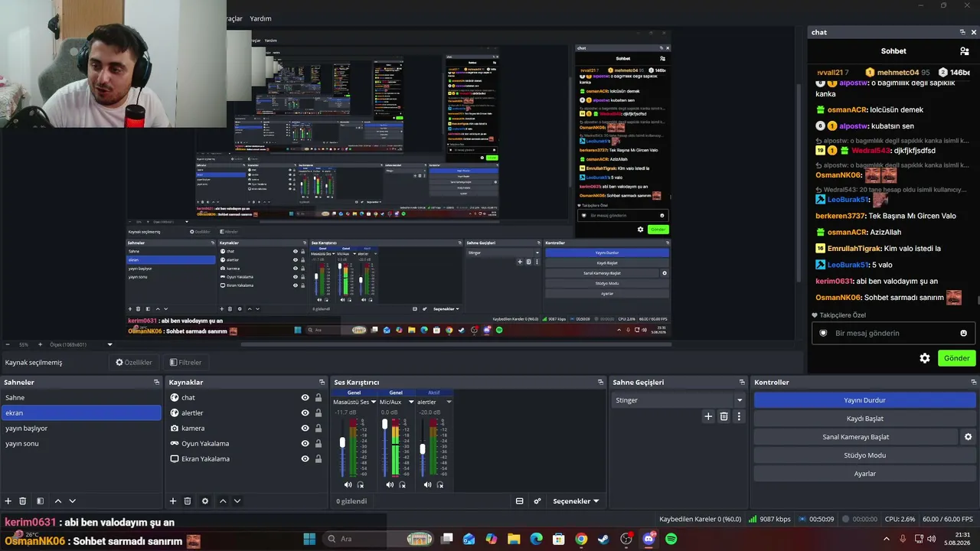The height and width of the screenshot is (551, 980).
Task: Open alertler audio channel dropdown
Action: tap(449, 402)
